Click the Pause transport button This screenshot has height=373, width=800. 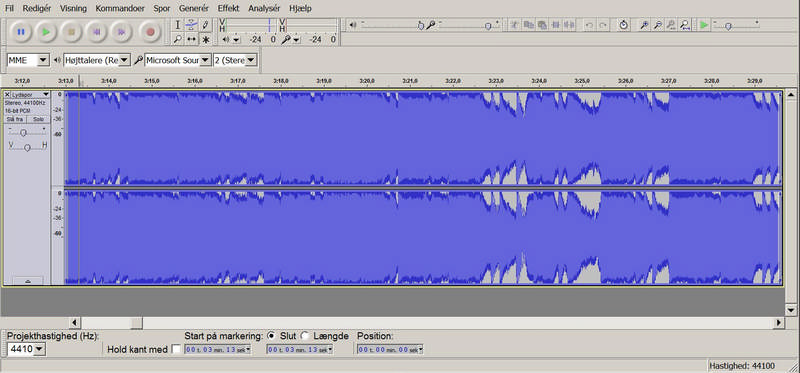pyautogui.click(x=21, y=32)
